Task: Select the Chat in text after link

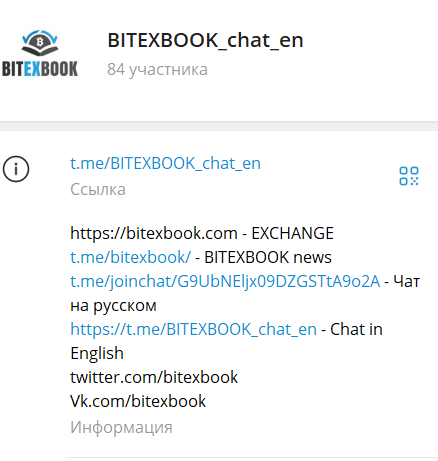Action: tap(356, 329)
